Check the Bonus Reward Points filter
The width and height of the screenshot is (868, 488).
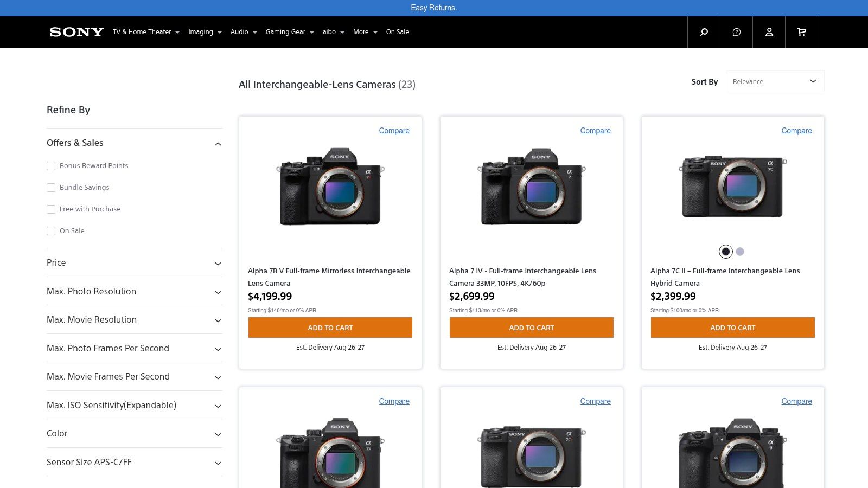point(51,165)
